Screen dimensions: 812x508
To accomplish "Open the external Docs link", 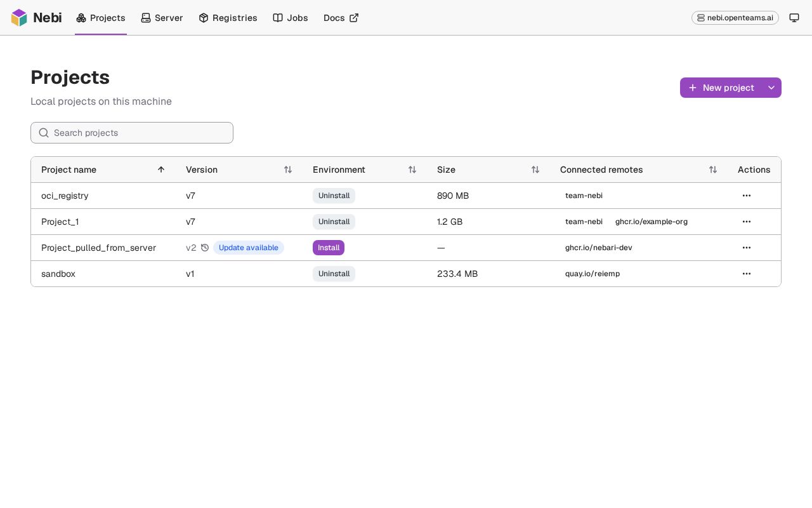I will click(341, 18).
